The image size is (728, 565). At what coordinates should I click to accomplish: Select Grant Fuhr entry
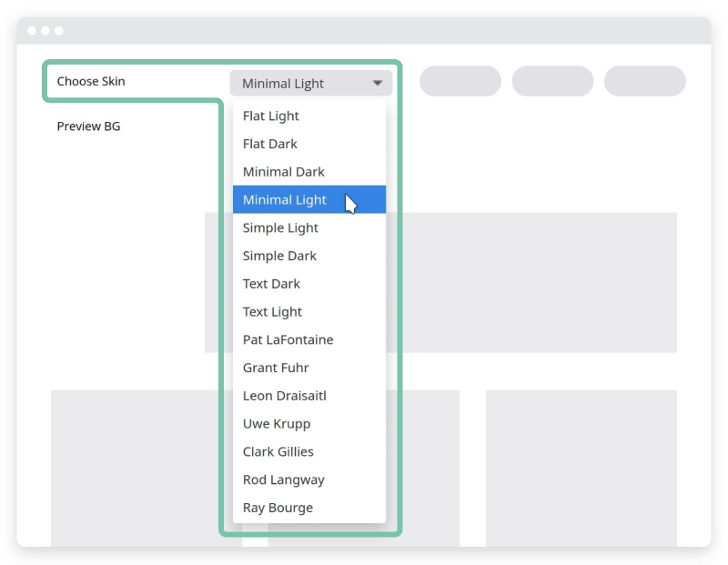(x=309, y=368)
